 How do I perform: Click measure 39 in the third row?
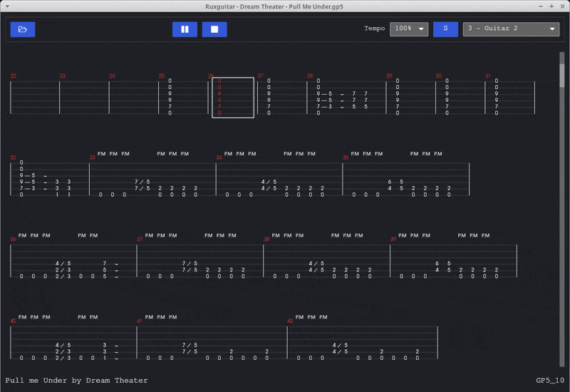click(x=452, y=261)
